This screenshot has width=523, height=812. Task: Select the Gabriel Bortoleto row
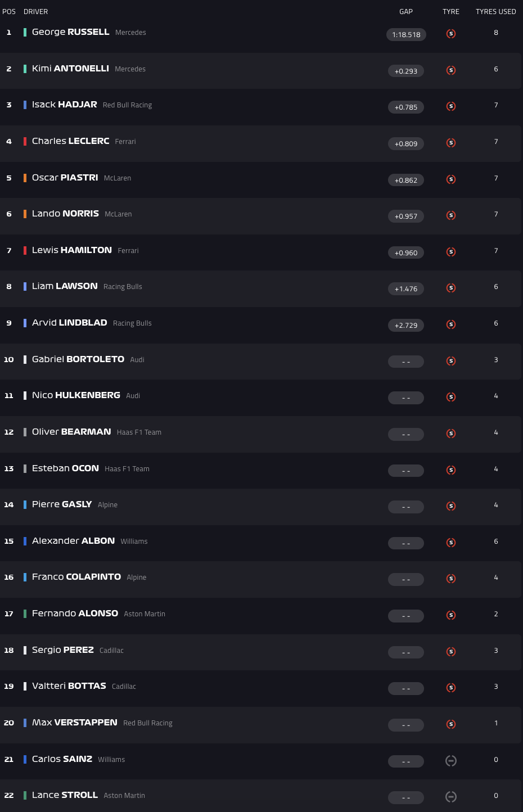click(x=225, y=360)
